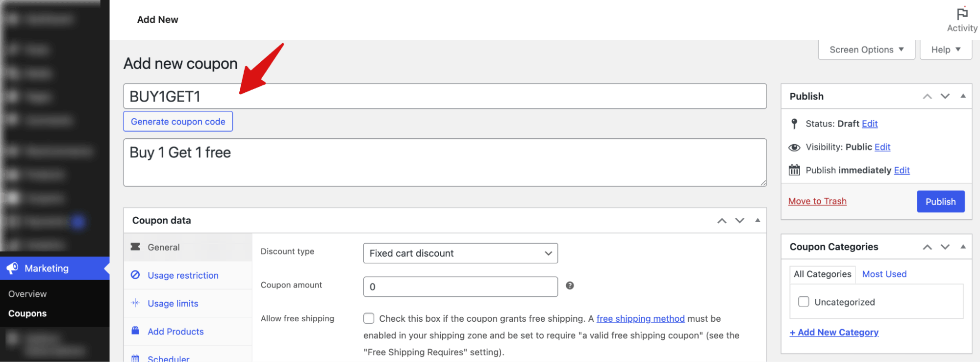Enable the Allow free shipping checkbox
Screen dimensions: 980x362
[x=369, y=318]
